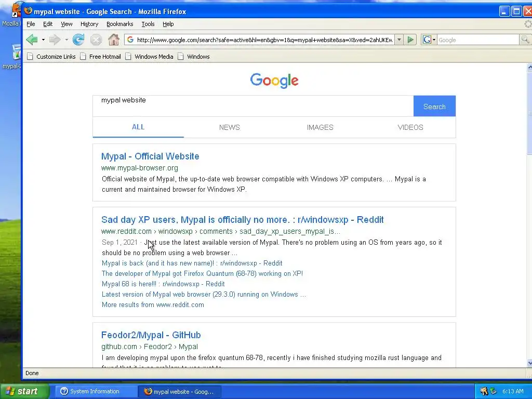Screen dimensions: 532x399
Task: Click the throbber activity indicator icon
Action: pos(528,24)
